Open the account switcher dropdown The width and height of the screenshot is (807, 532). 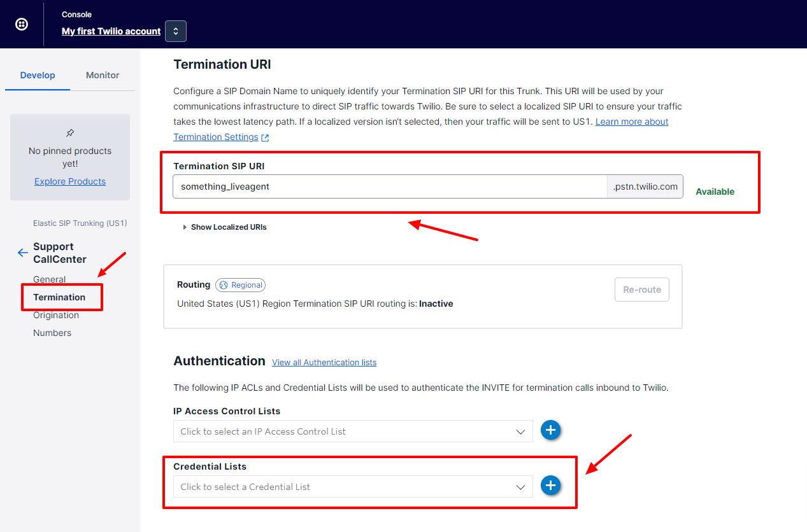pos(176,31)
